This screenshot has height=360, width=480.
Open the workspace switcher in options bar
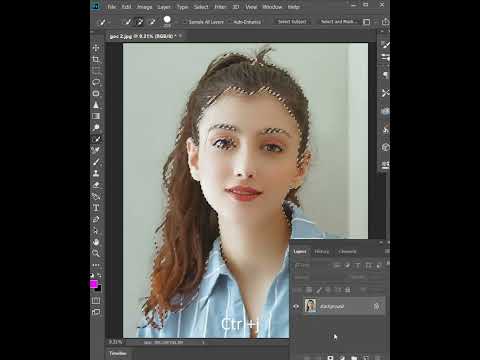coord(367,22)
